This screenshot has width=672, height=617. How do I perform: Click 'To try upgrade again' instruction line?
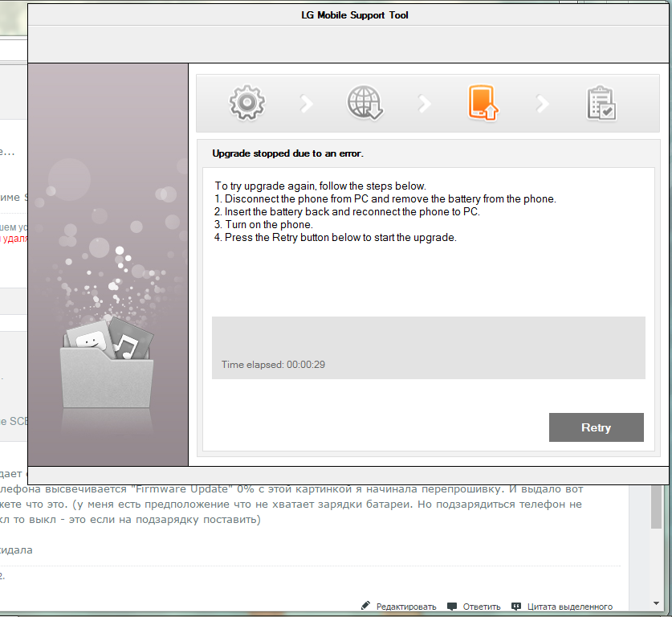(x=320, y=186)
